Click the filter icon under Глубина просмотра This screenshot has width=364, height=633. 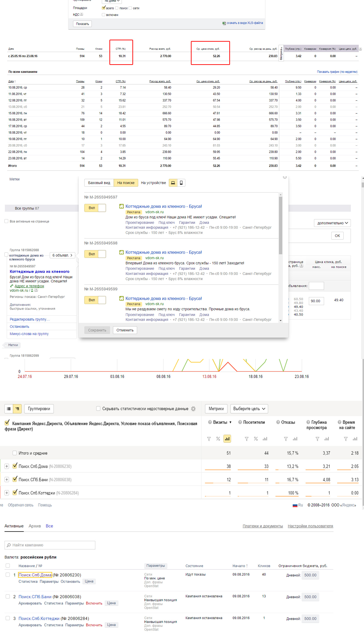(x=317, y=439)
